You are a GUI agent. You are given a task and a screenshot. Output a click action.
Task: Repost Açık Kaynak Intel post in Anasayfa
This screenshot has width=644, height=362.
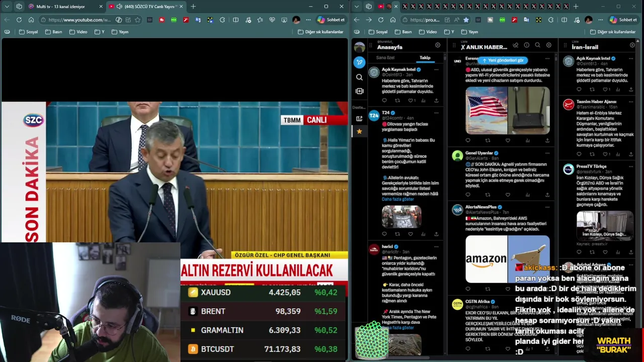click(x=397, y=101)
